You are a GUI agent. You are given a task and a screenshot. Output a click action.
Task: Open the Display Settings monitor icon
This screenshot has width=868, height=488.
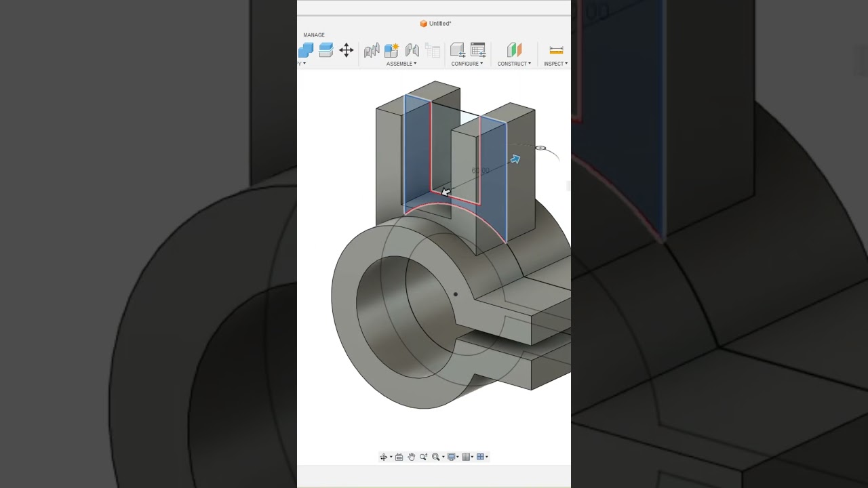[x=451, y=457]
